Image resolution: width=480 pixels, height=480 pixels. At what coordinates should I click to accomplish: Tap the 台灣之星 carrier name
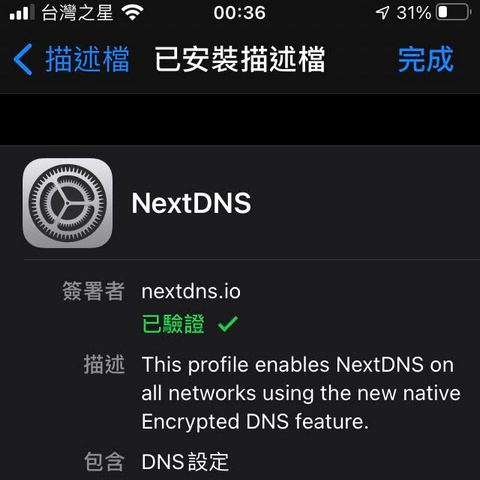click(x=77, y=13)
